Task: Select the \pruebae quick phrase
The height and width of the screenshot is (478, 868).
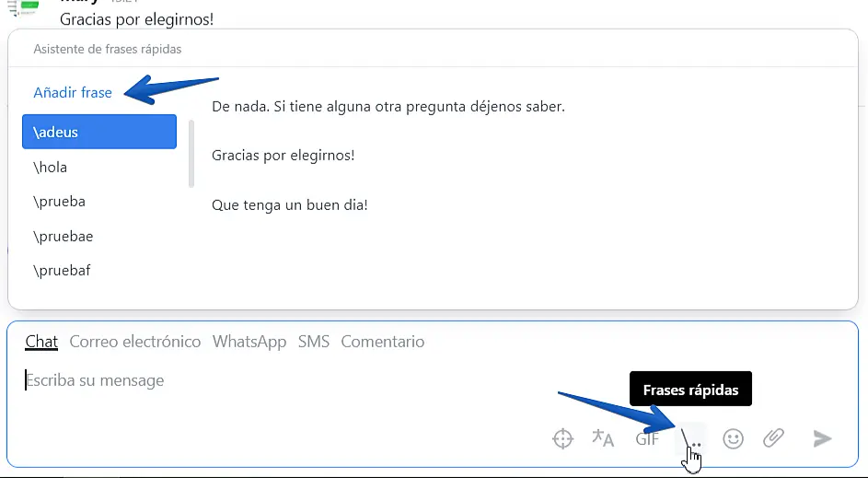Action: point(99,236)
